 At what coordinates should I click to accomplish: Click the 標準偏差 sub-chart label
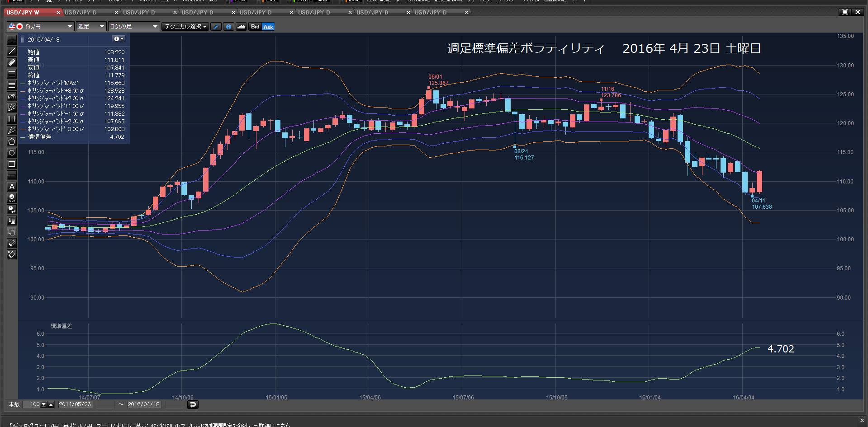coord(61,326)
